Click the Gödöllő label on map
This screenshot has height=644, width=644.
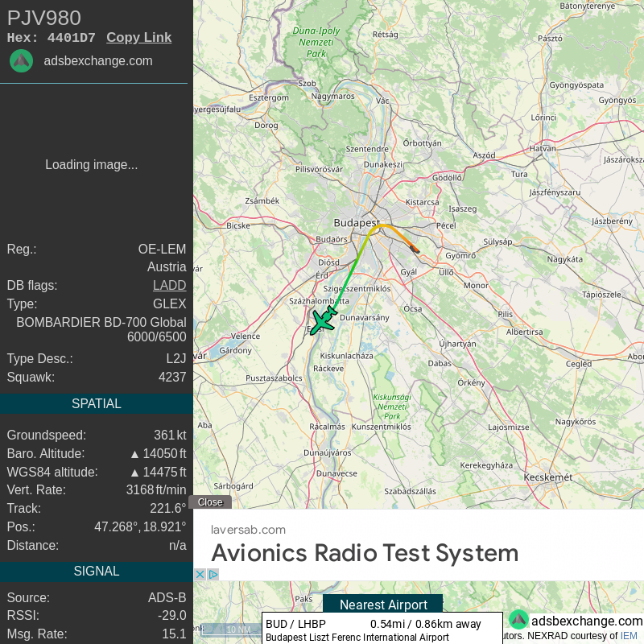[448, 178]
